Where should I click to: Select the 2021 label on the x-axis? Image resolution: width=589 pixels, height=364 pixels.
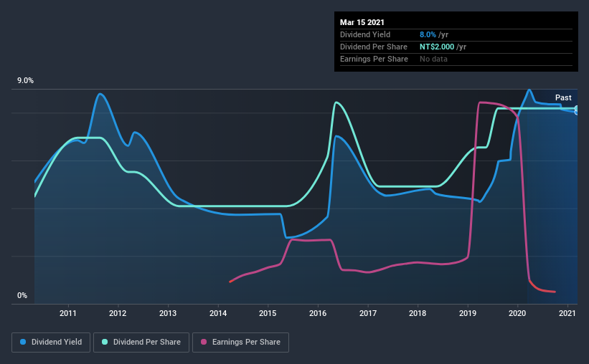tap(567, 313)
